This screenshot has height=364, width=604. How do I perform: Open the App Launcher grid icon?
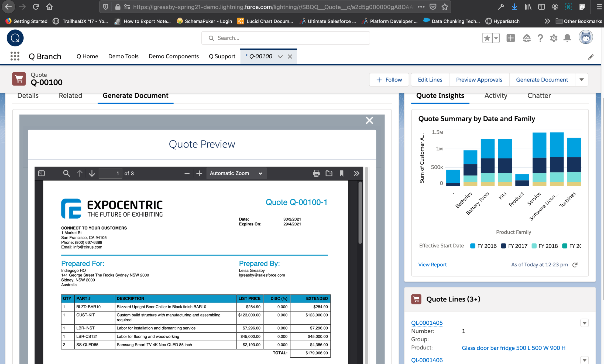click(x=15, y=56)
